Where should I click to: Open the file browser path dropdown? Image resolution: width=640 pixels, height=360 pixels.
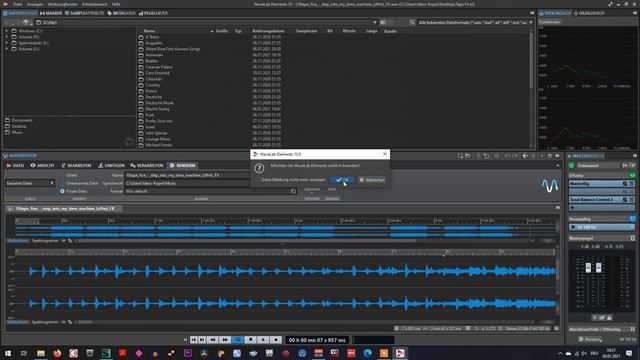374,22
